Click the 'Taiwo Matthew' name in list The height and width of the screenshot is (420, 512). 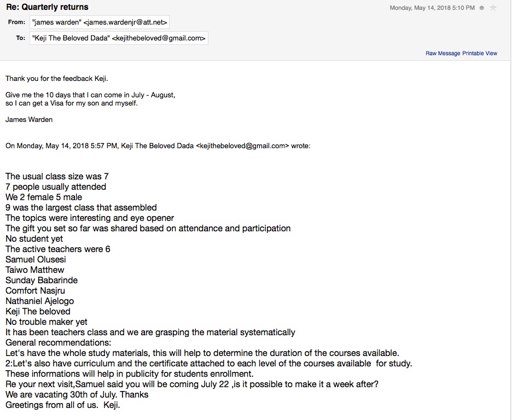click(34, 270)
